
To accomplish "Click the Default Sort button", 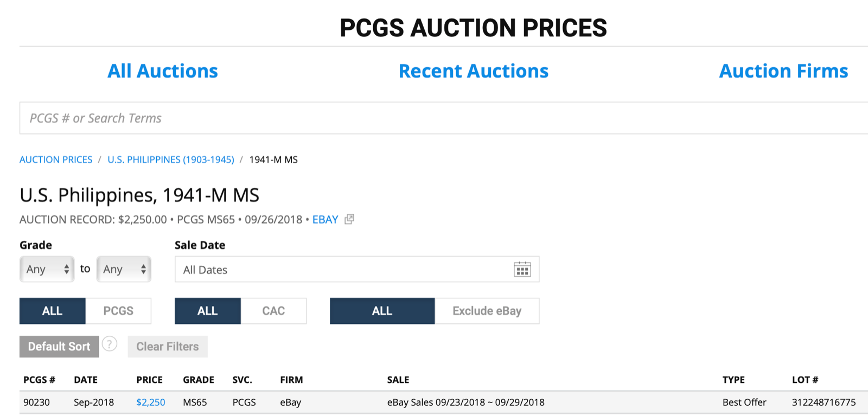I will coord(59,346).
